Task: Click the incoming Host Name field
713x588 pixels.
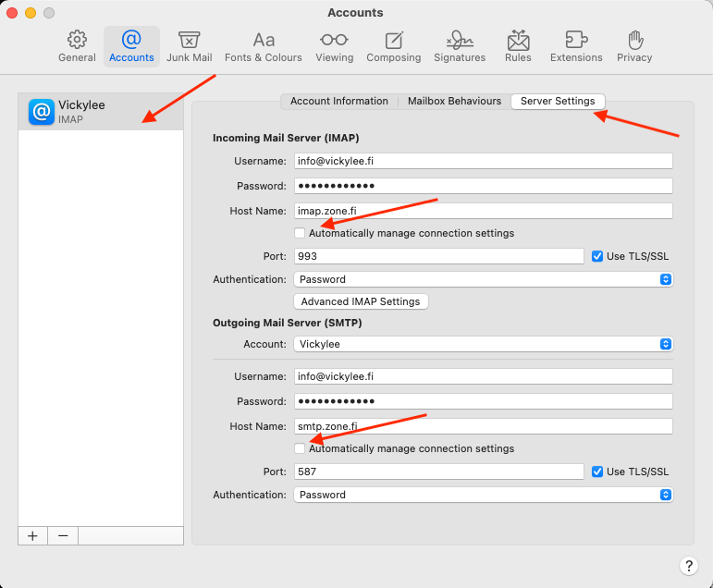Action: pyautogui.click(x=483, y=211)
